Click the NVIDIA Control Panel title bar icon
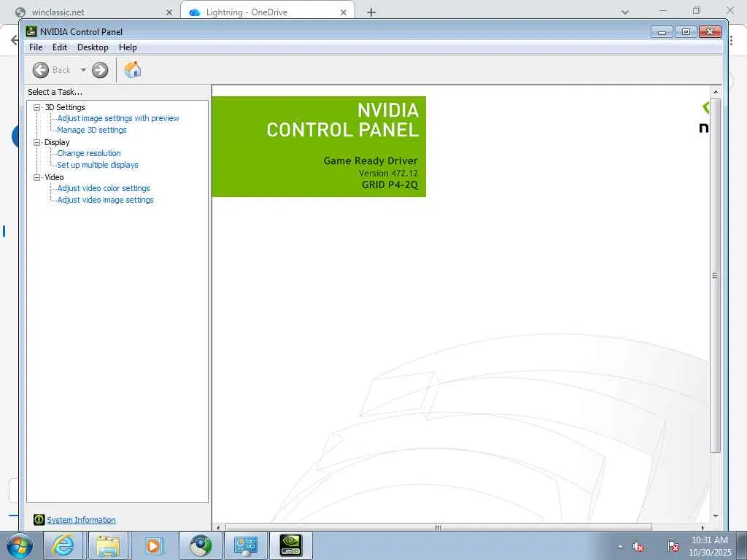747x560 pixels. [31, 31]
